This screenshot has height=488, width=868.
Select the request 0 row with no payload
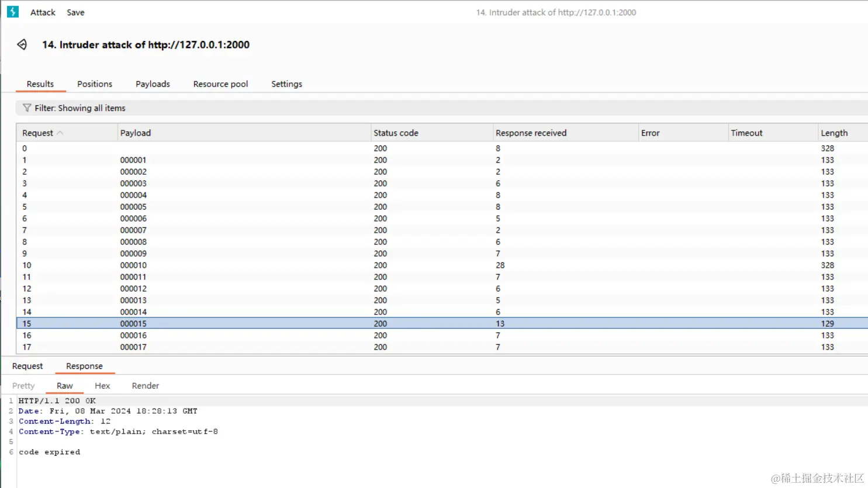[x=442, y=148]
